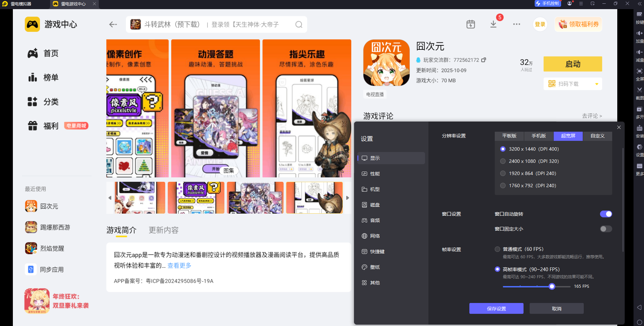
Task: Switch to 平板版 resolution tab
Action: coord(509,136)
